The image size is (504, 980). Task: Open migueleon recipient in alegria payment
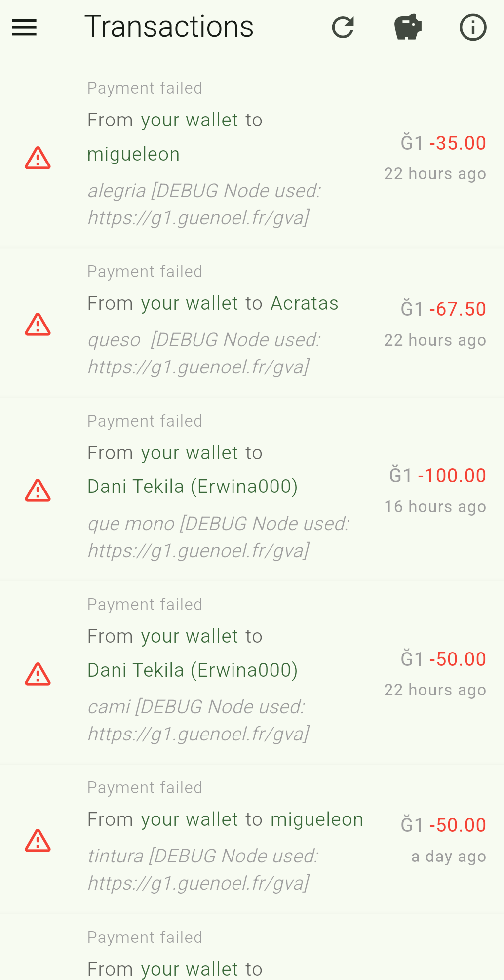tap(133, 154)
